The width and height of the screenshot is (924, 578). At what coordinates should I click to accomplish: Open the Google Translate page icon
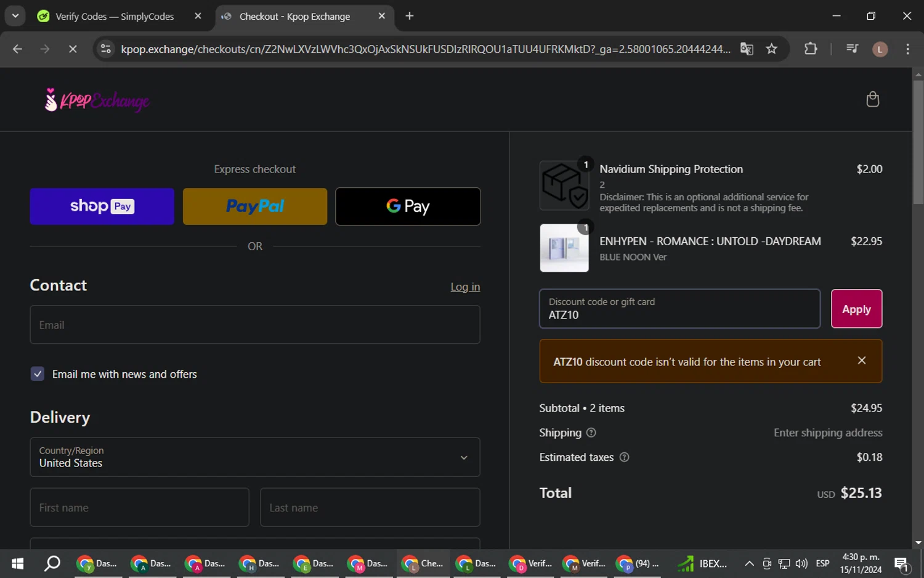pos(747,49)
